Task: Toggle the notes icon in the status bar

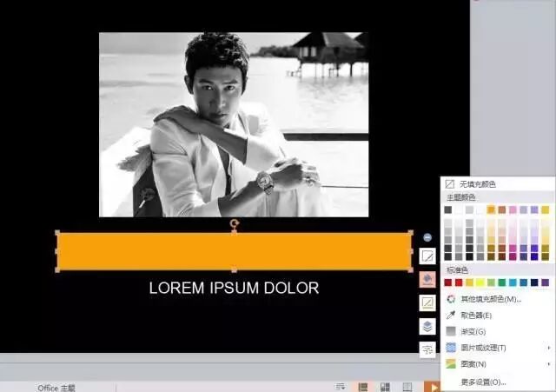Action: pyautogui.click(x=341, y=387)
